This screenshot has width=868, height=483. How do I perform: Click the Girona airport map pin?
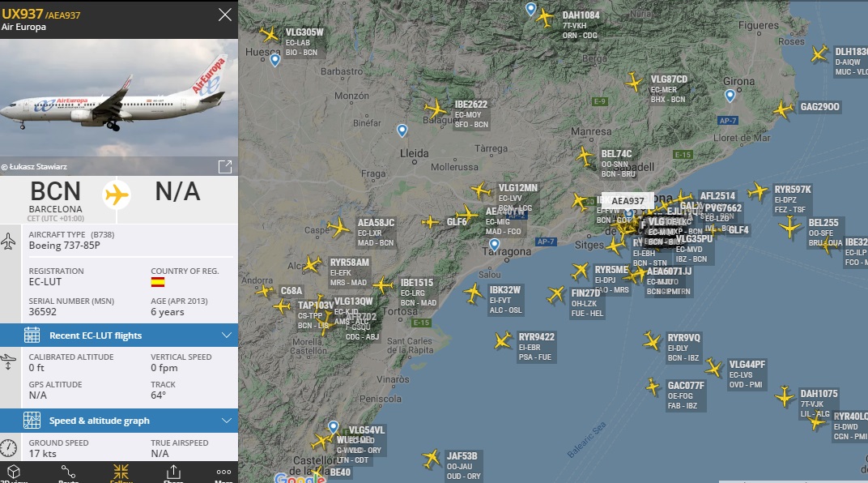(730, 96)
